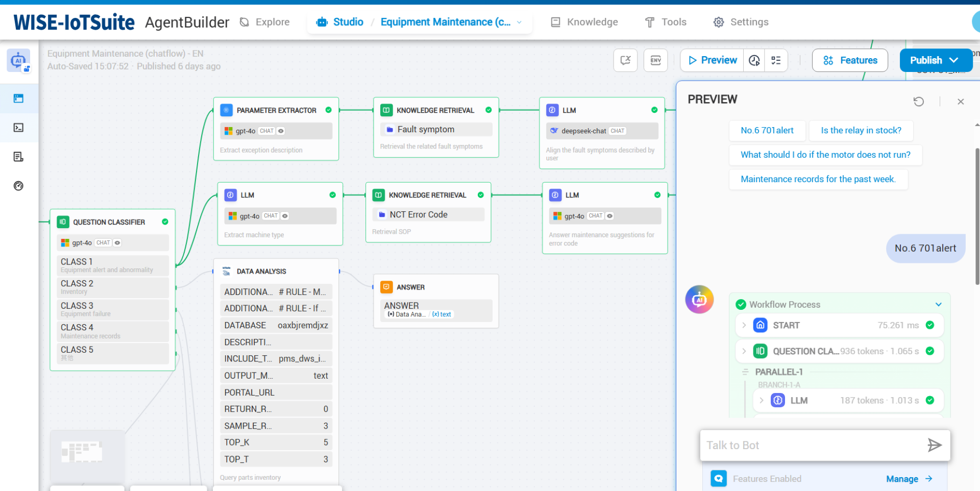Switch to the Knowledge tab
Screen dimensions: 980x491
click(584, 22)
